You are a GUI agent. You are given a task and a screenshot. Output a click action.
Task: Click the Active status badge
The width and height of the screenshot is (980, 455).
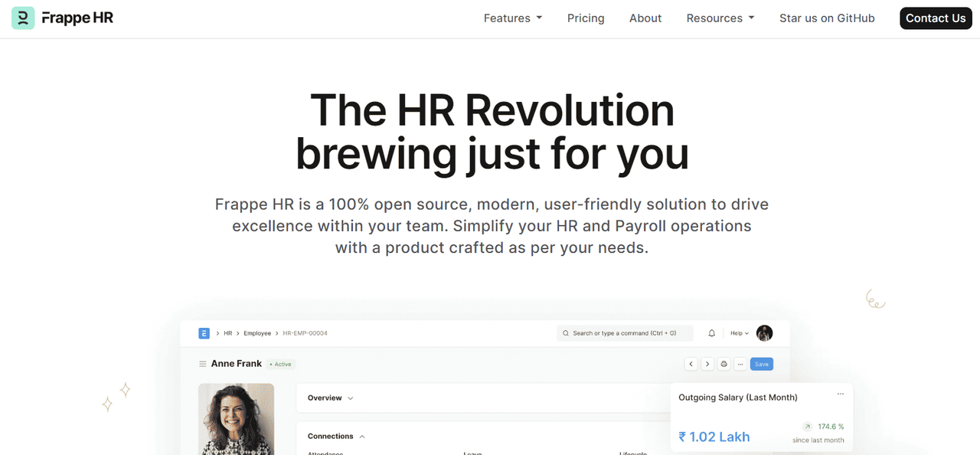(282, 365)
